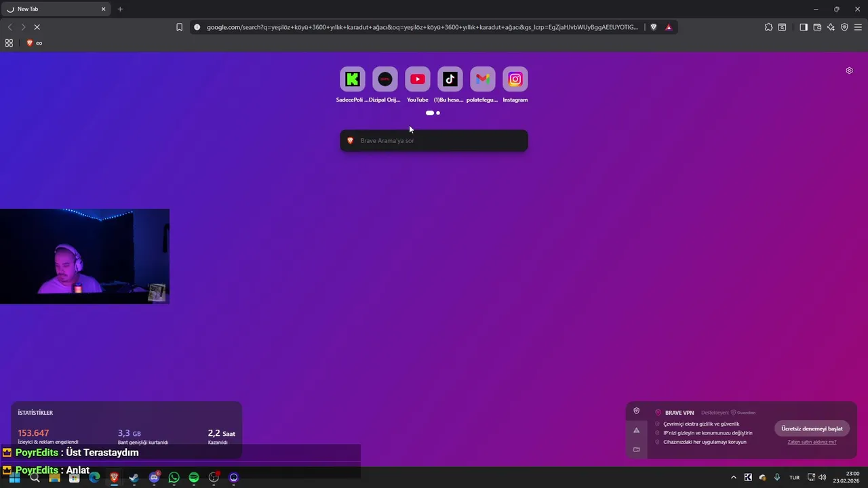Viewport: 868px width, 488px height.
Task: Select Brave VPN widget tab icon
Action: 636,411
